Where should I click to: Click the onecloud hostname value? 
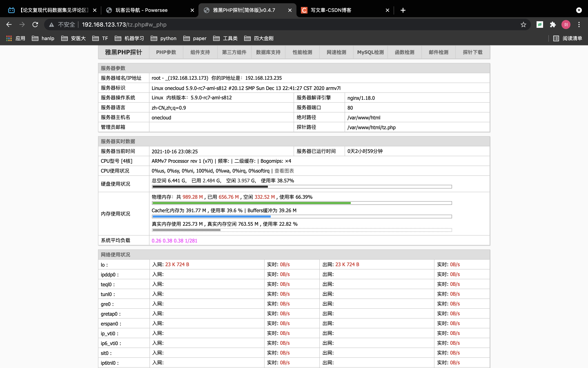point(161,118)
